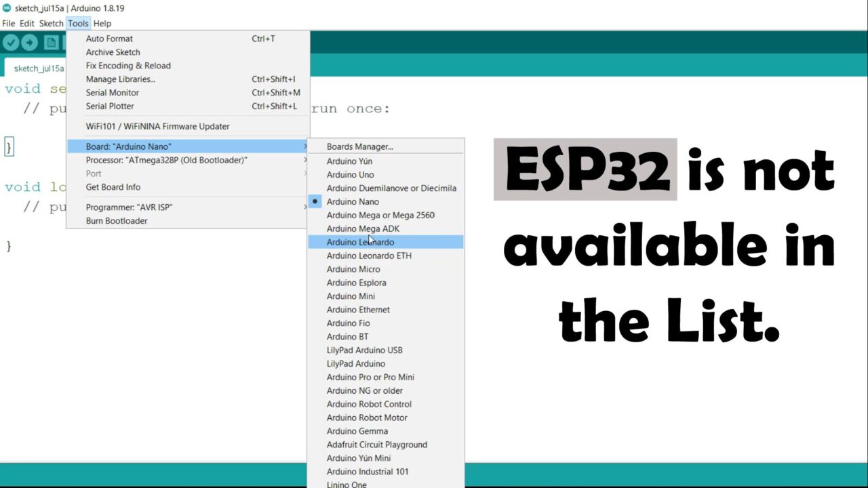Select Arduino Micro board
The width and height of the screenshot is (868, 488).
click(x=386, y=269)
